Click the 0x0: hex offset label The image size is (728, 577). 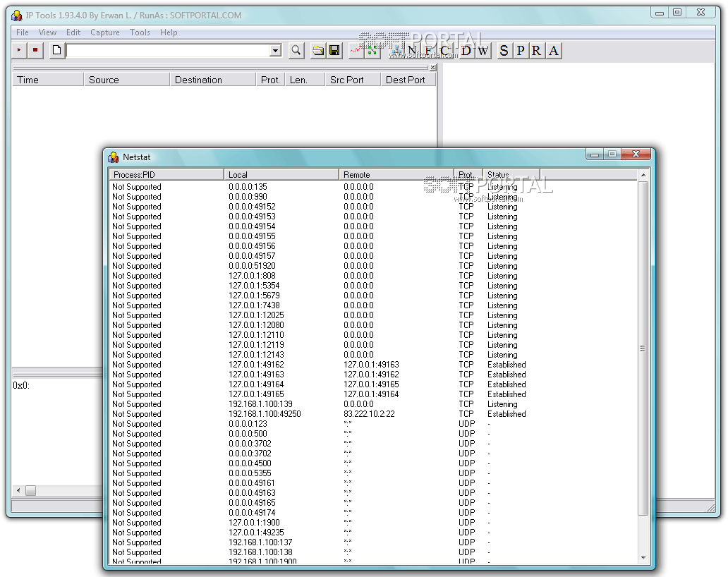[21, 386]
